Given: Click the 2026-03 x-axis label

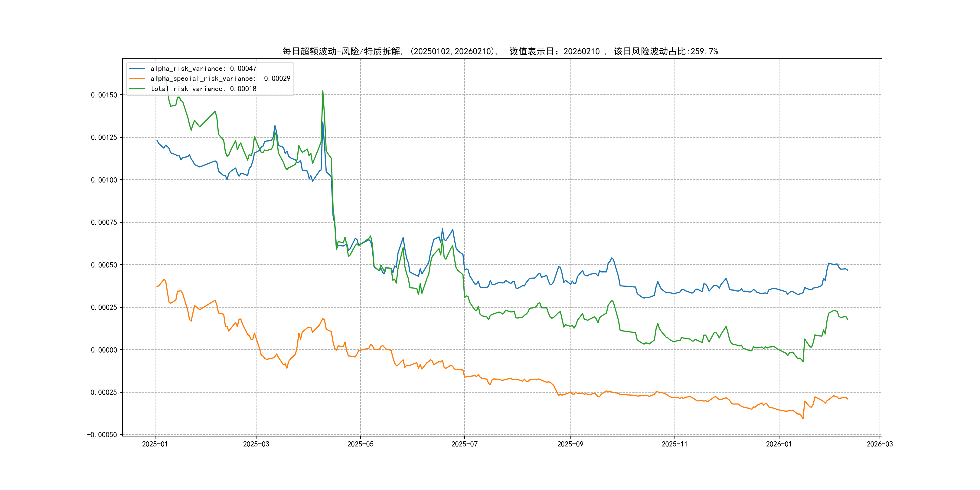Looking at the screenshot, I should [879, 444].
